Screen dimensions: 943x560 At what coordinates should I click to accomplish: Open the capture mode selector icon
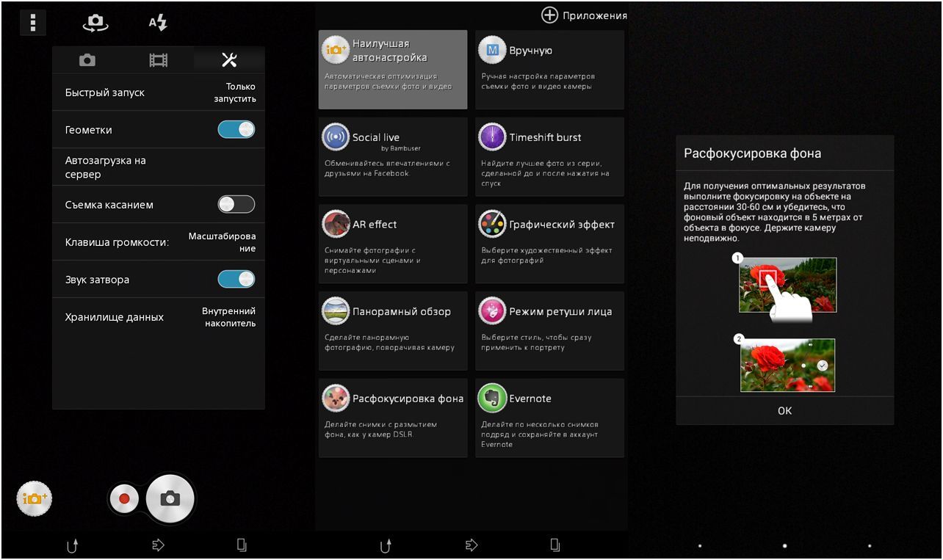click(x=34, y=499)
